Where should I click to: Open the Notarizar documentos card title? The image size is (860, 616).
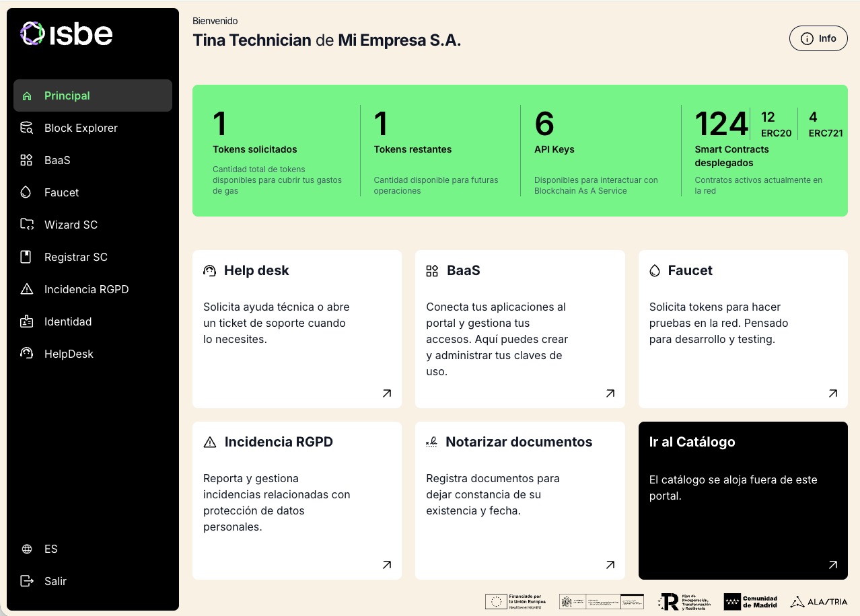519,442
